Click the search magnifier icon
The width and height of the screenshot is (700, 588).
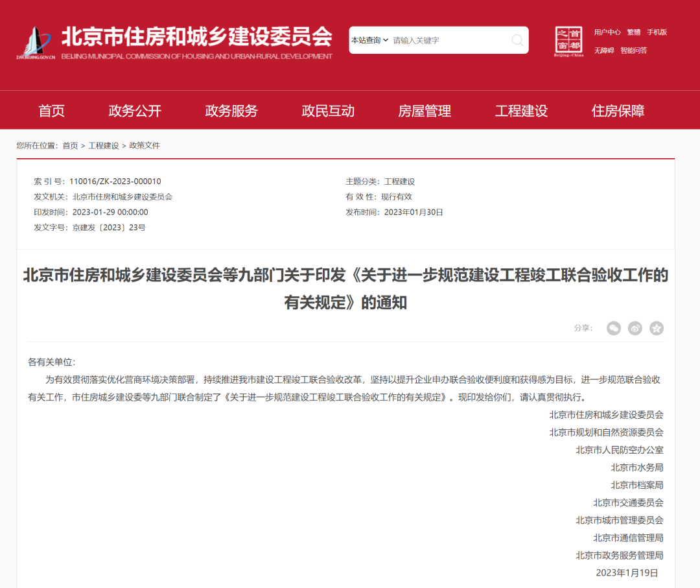point(517,40)
